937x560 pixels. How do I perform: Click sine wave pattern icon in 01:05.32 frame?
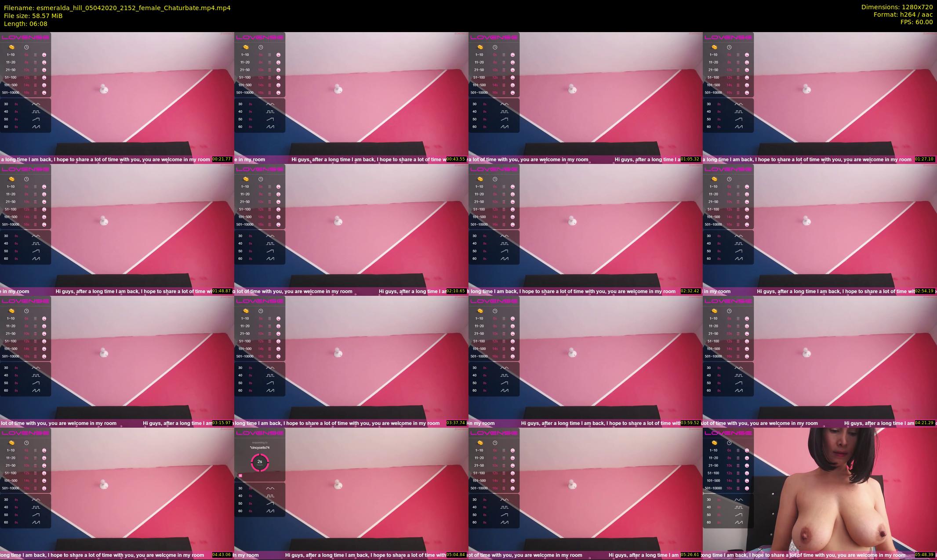pyautogui.click(x=505, y=104)
